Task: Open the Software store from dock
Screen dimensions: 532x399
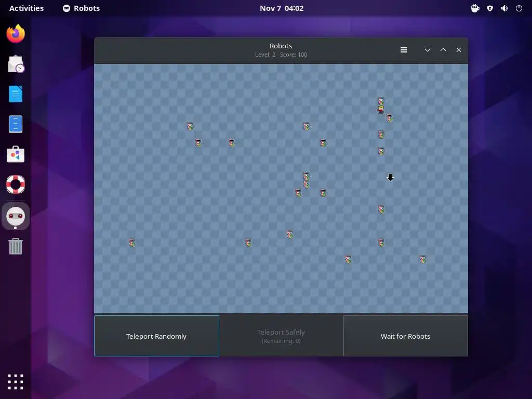Action: [x=16, y=154]
